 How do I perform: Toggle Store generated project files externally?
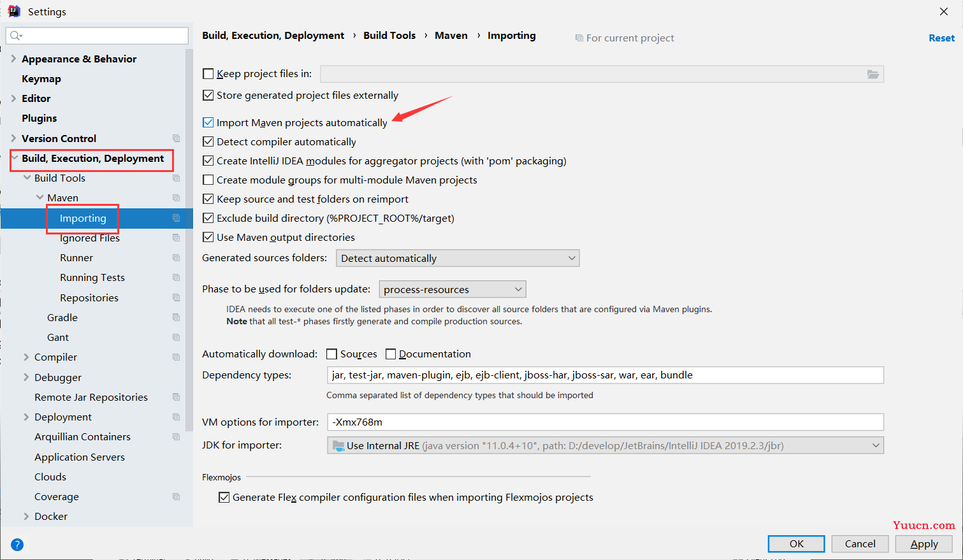click(x=208, y=96)
